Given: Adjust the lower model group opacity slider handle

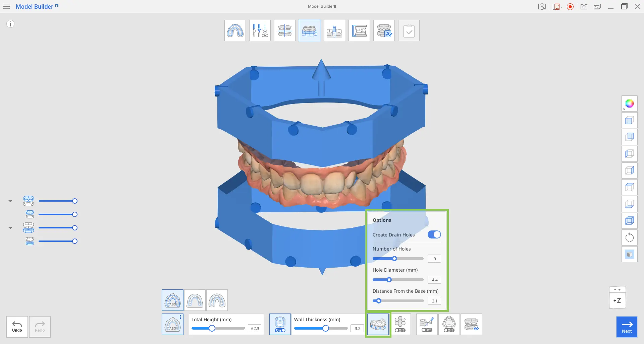Looking at the screenshot, I should coord(75,228).
